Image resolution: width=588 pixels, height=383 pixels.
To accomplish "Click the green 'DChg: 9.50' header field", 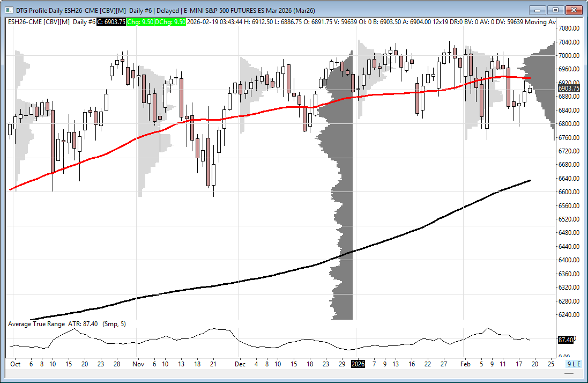I will (172, 21).
